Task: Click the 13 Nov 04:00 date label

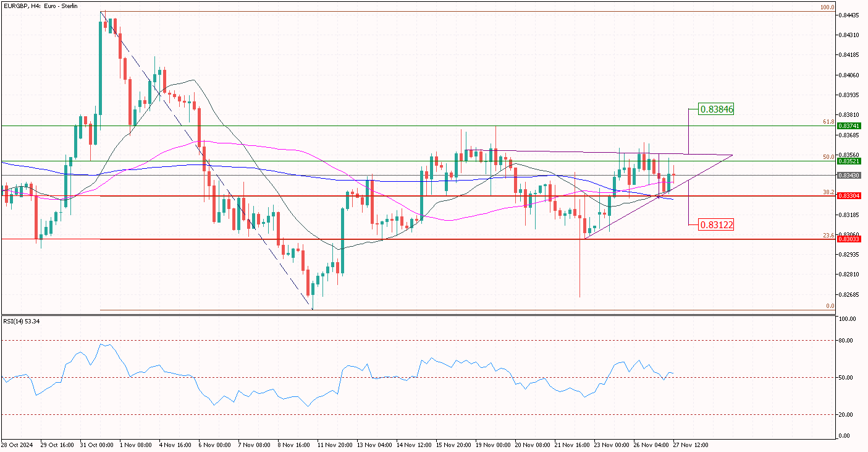Action: click(376, 445)
